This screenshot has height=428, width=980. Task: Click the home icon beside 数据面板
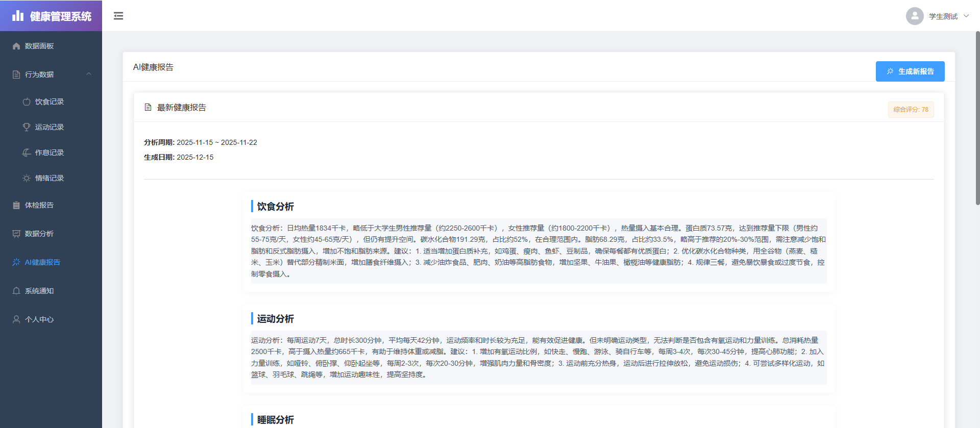pos(16,46)
